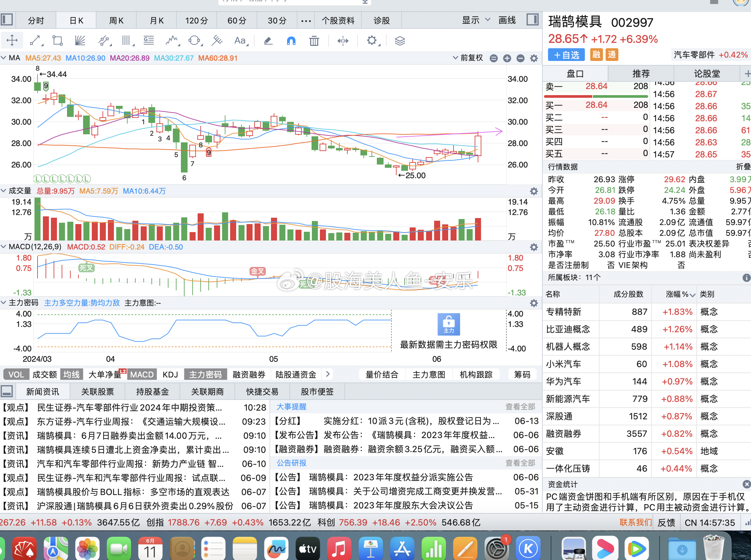The width and height of the screenshot is (751, 560).
Task: Select the trend line drawing tool
Action: coord(35,41)
